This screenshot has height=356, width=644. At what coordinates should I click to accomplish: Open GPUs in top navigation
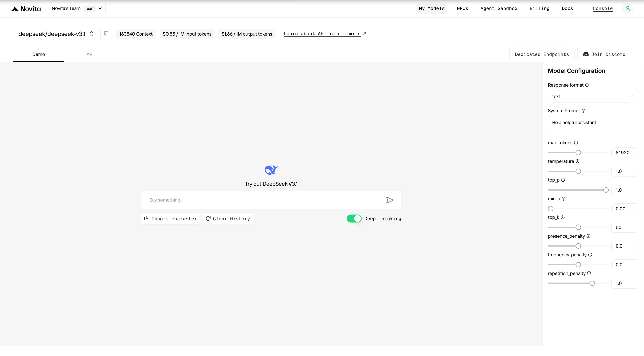coord(462,8)
